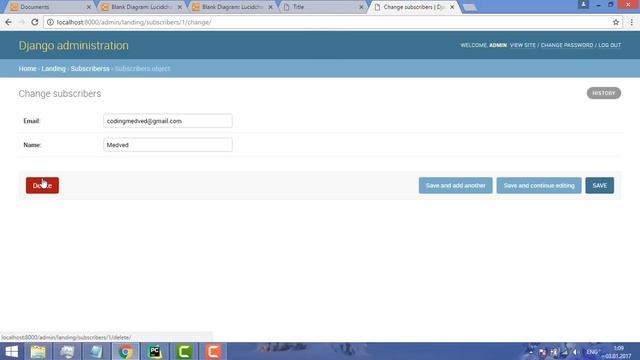Focus the Email input field
The image size is (640, 360).
168,121
